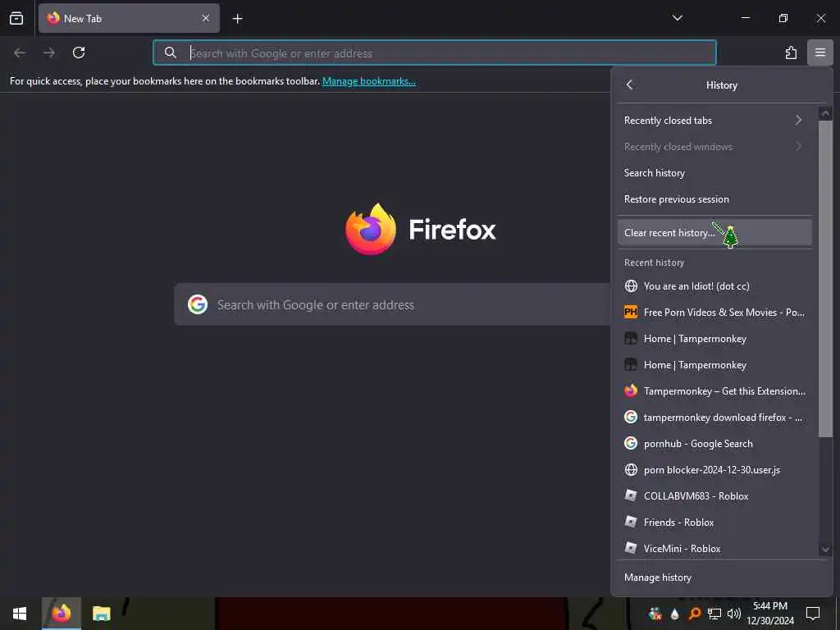Open the notification center icon
The height and width of the screenshot is (630, 840).
pos(813,614)
